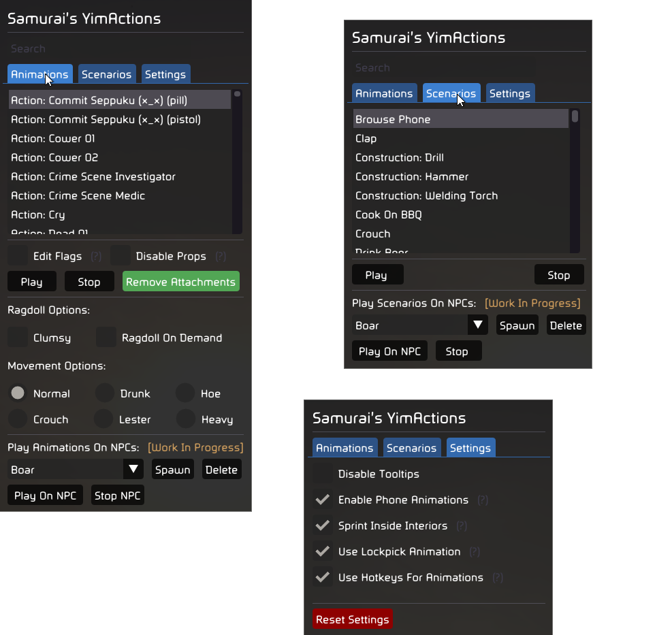The image size is (672, 635).
Task: Enable the Clumsy ragdoll checkbox
Action: click(x=18, y=338)
